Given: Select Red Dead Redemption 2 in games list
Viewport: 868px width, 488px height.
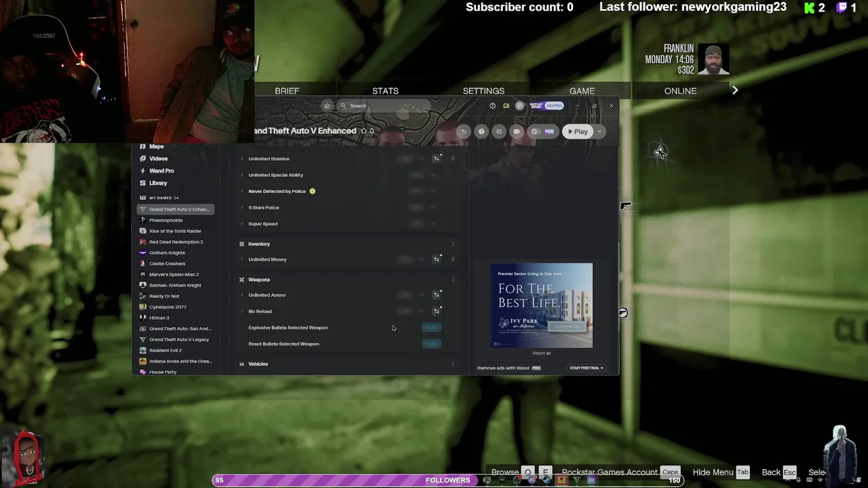Looking at the screenshot, I should [x=176, y=242].
